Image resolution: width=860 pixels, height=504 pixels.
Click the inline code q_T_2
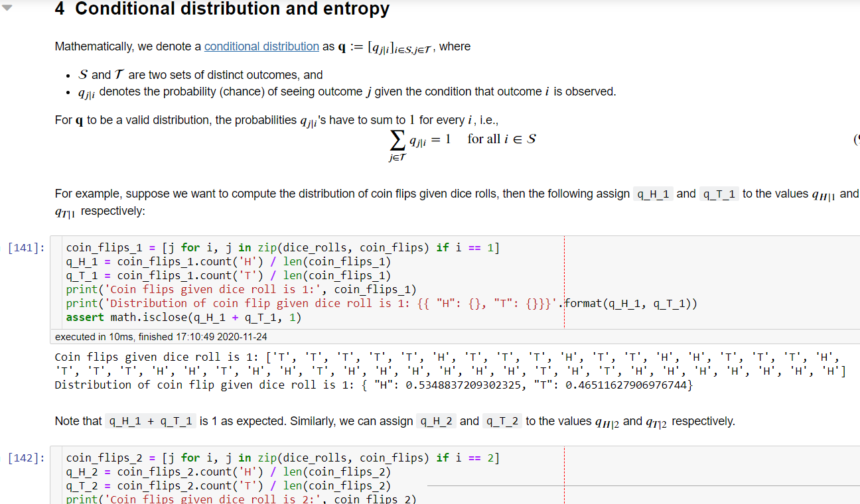502,420
